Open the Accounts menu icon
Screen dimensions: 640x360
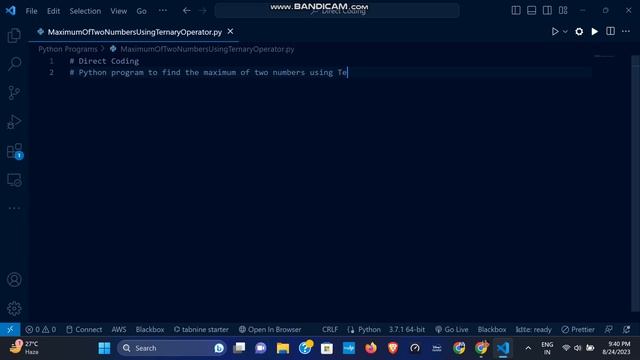coord(14,280)
